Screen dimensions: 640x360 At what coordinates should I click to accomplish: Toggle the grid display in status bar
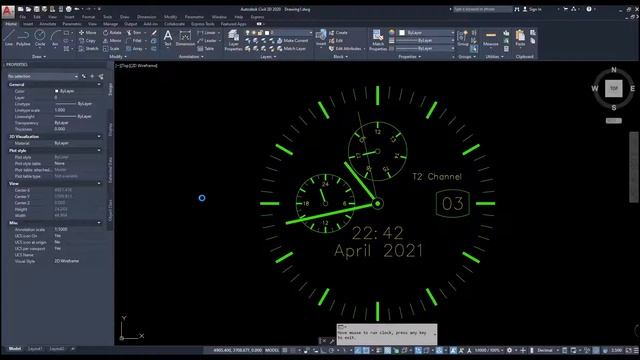285,350
